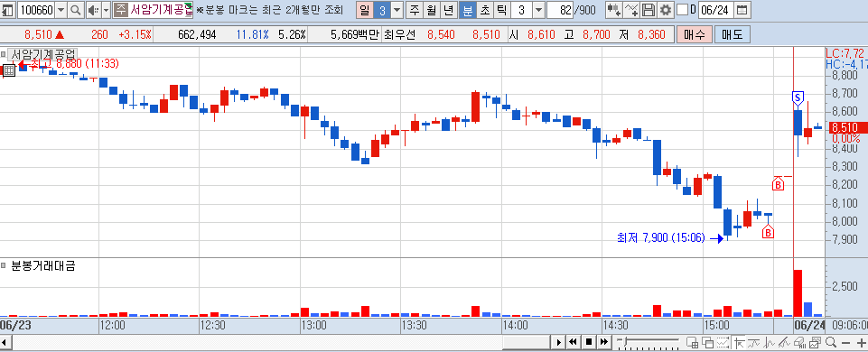
Task: Click the 최고 8,880 (11:33) annotation
Action: click(x=74, y=64)
